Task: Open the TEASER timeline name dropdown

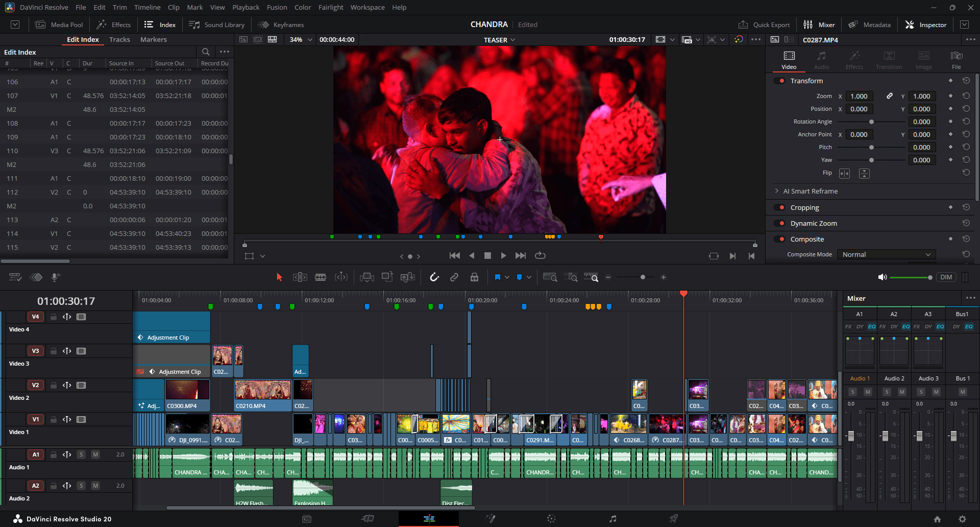Action: [x=500, y=40]
